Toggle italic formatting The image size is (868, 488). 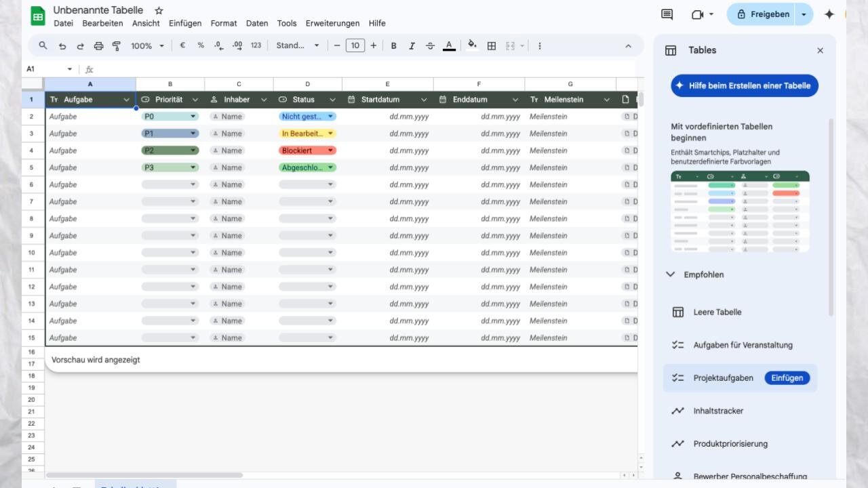(412, 46)
